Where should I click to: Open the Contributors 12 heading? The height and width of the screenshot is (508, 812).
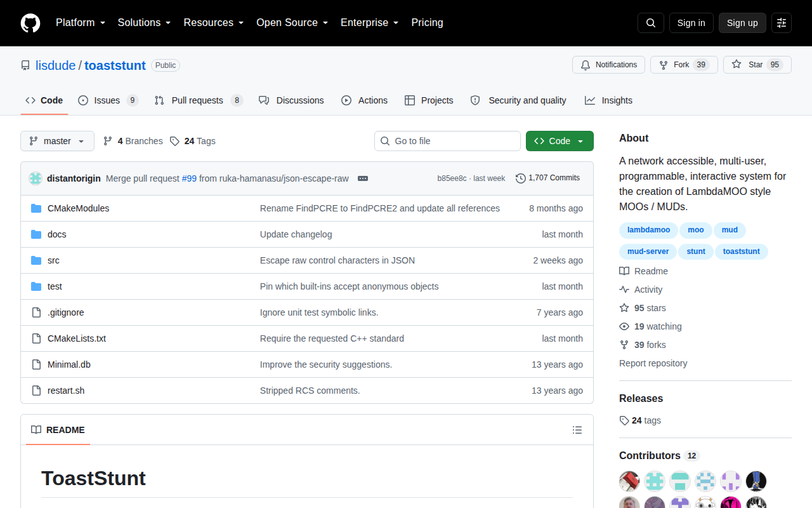[x=658, y=455]
